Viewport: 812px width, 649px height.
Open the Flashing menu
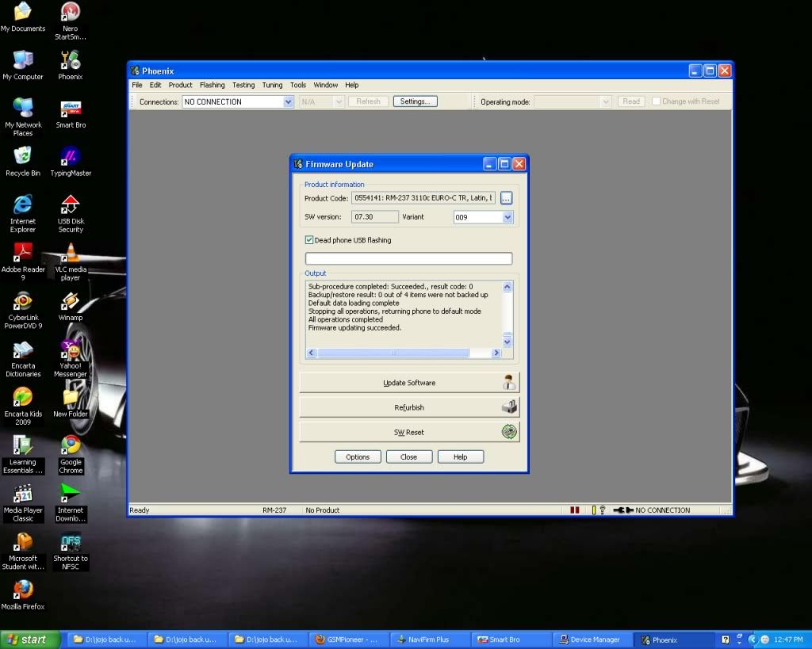pyautogui.click(x=213, y=85)
